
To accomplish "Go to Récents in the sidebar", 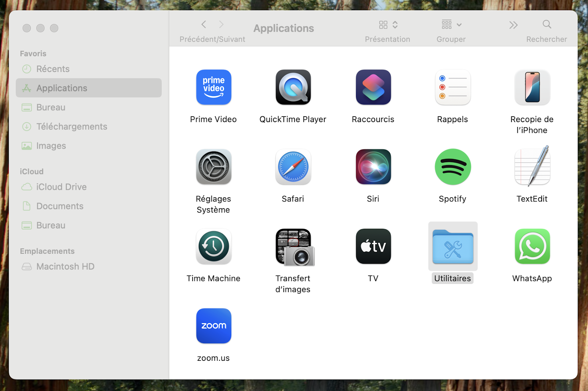I will click(x=53, y=69).
